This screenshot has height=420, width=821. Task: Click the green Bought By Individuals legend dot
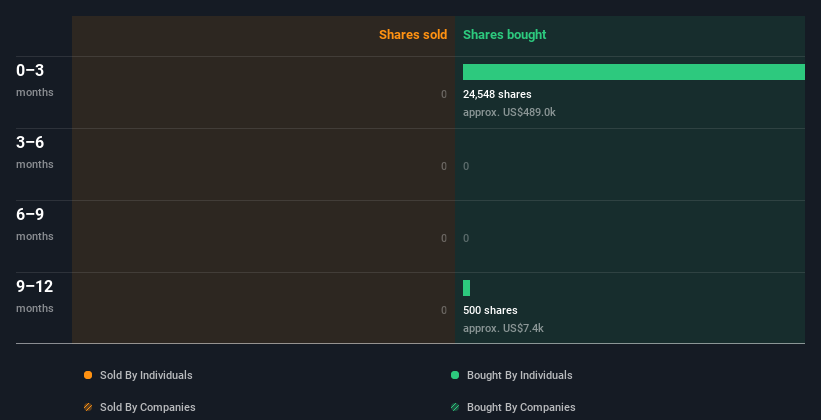(x=455, y=375)
